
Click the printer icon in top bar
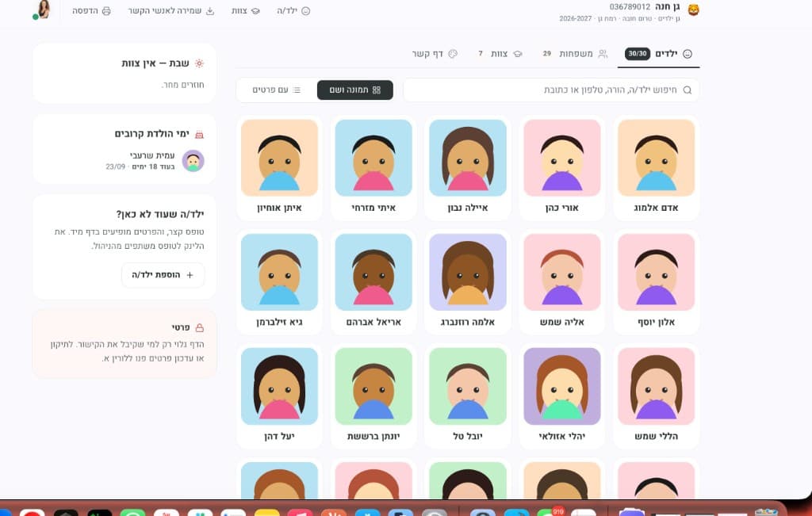point(106,11)
